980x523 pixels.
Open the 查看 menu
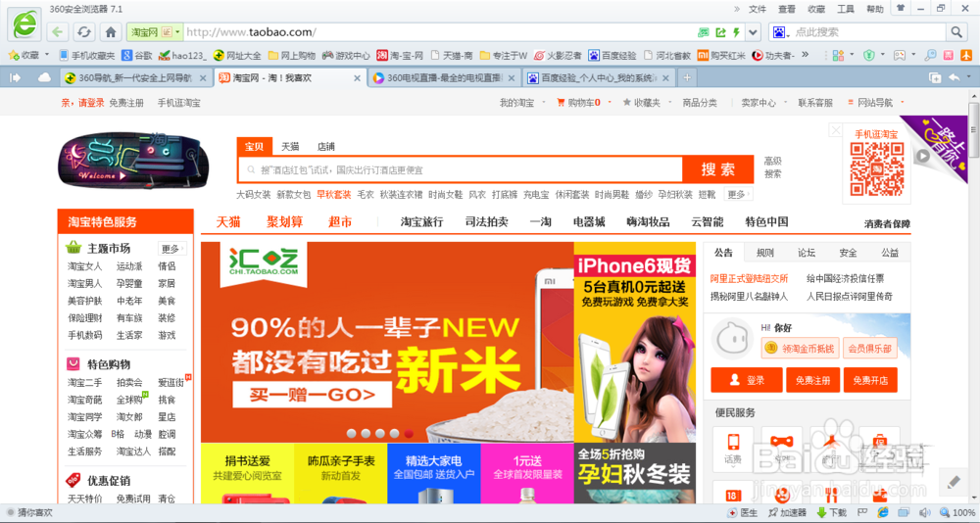787,9
